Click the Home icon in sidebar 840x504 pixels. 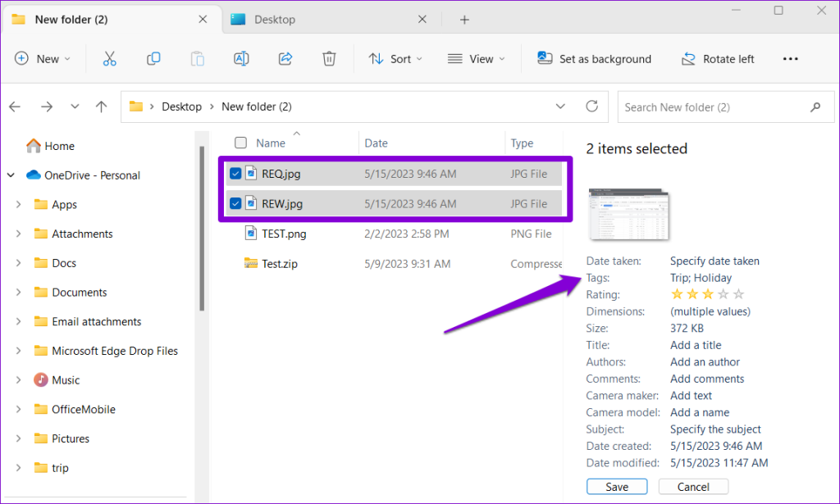(x=34, y=146)
